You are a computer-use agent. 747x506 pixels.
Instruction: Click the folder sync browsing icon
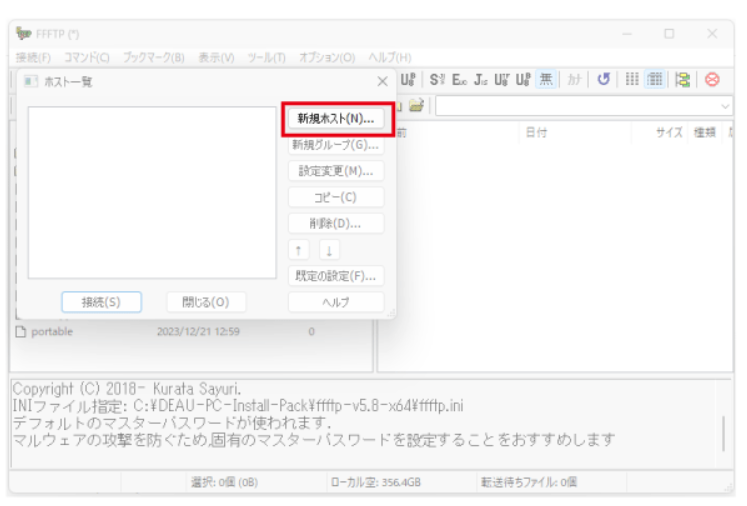685,80
